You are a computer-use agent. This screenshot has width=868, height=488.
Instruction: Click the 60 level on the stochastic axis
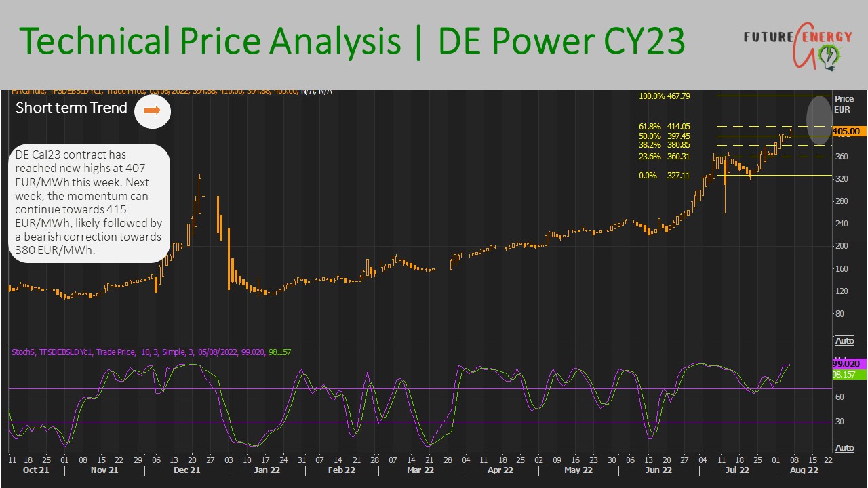coord(840,397)
